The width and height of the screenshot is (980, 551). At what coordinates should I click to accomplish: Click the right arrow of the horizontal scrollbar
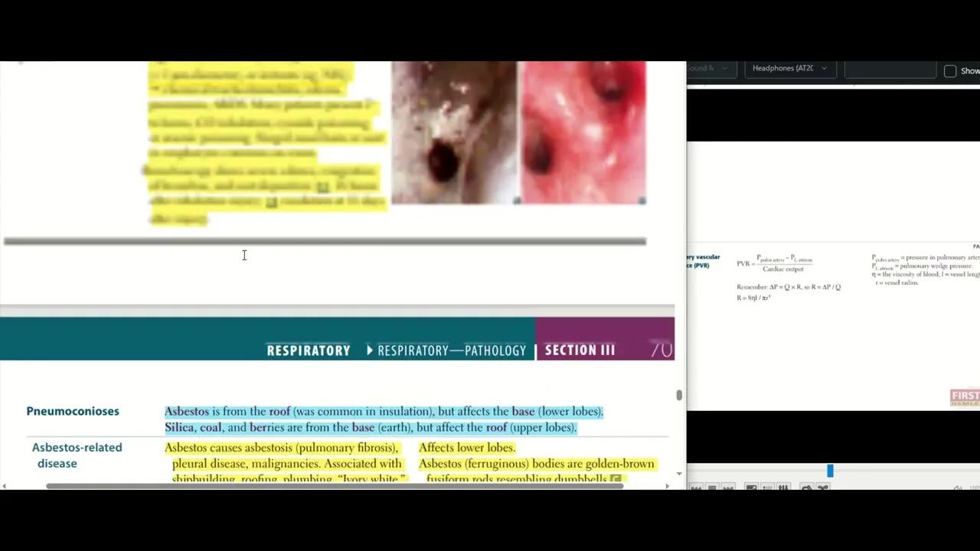667,485
